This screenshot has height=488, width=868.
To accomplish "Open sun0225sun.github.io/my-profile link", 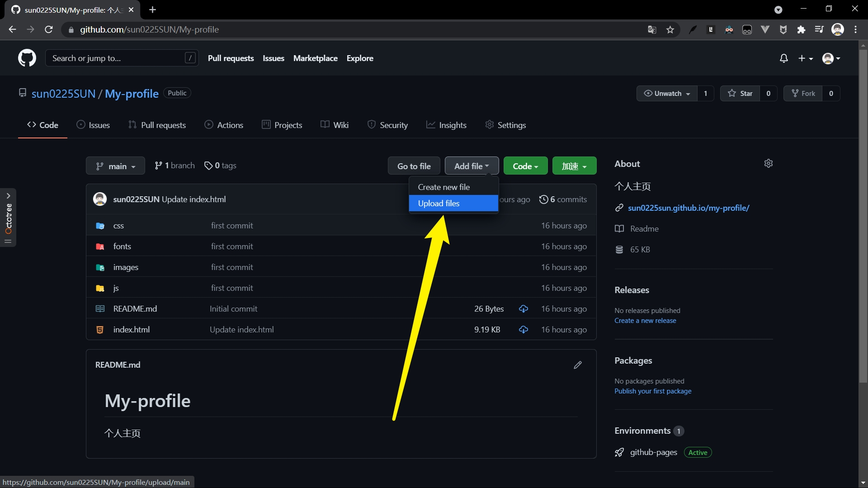I will pos(689,208).
